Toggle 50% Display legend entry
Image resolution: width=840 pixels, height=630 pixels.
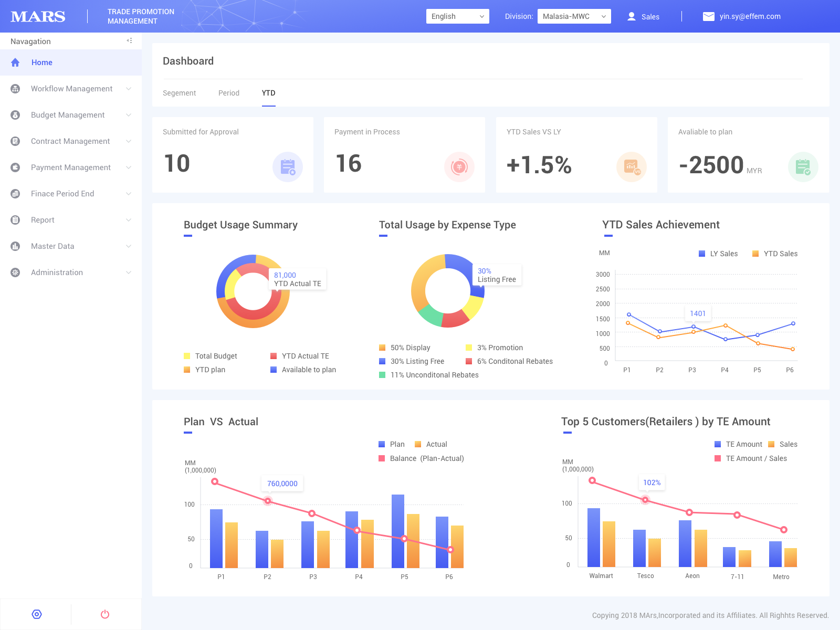tap(405, 348)
